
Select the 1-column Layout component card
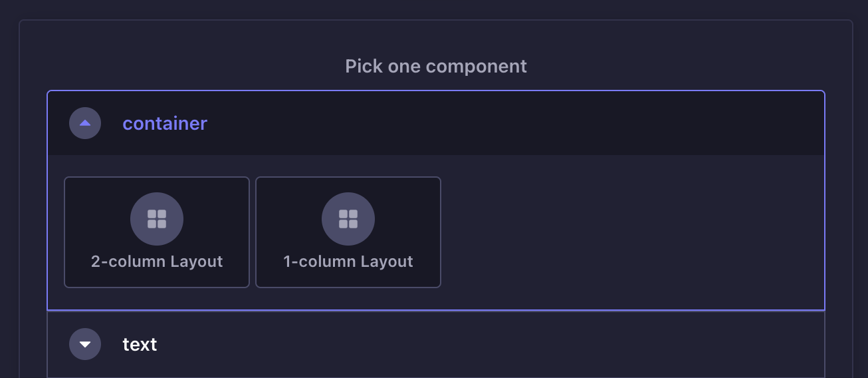pos(348,232)
